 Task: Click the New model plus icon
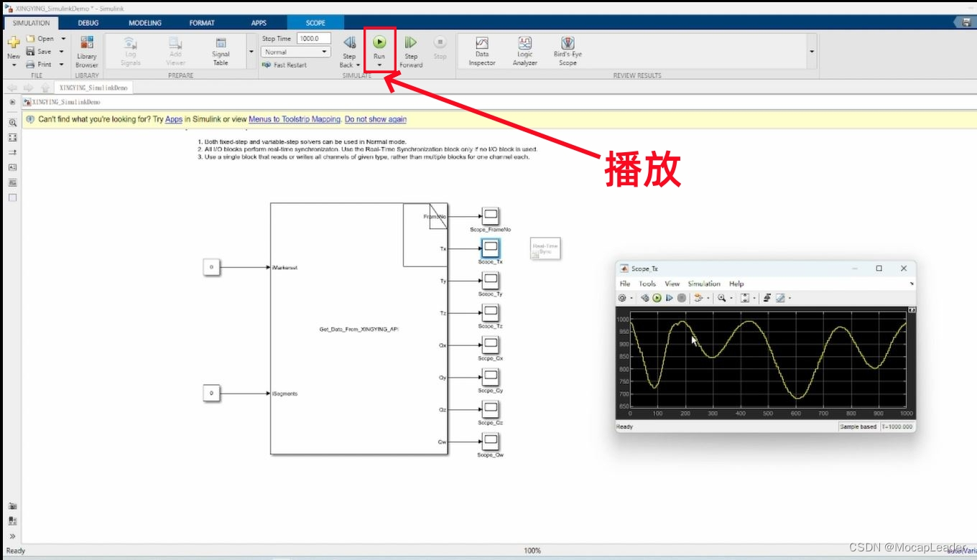[x=14, y=42]
